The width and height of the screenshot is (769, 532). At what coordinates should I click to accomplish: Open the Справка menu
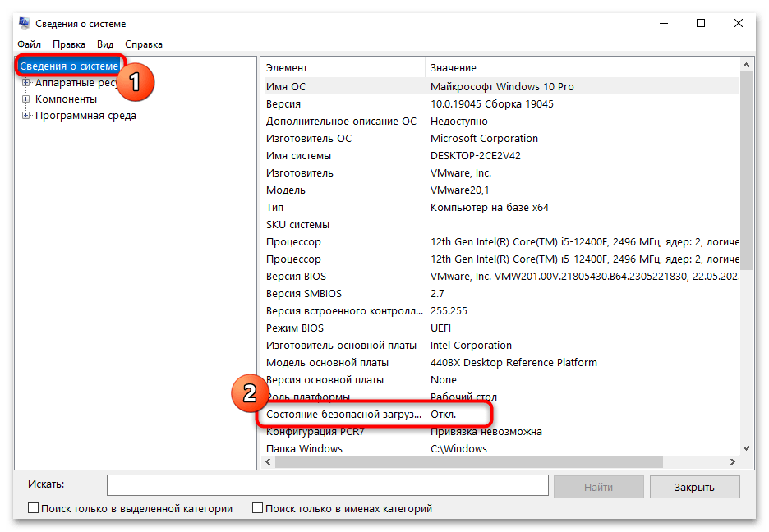click(x=143, y=44)
